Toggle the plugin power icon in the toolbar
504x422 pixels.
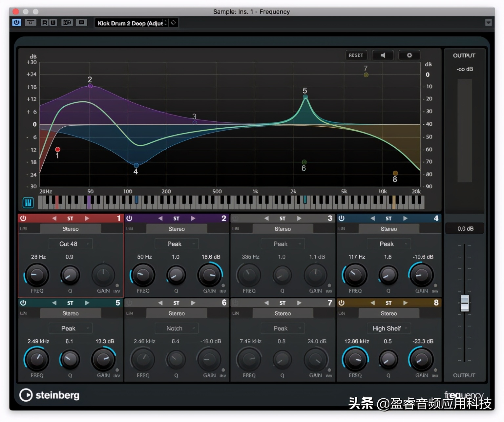coord(16,22)
